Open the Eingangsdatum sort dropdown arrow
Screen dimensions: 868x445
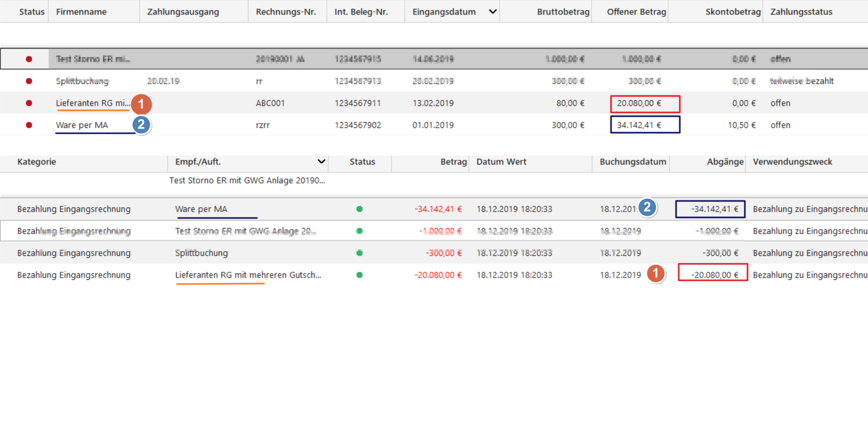493,12
